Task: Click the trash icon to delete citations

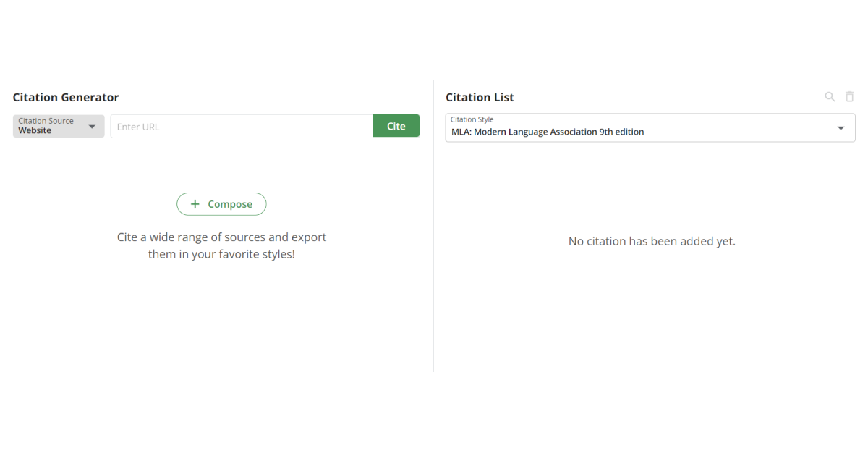Action: 850,97
